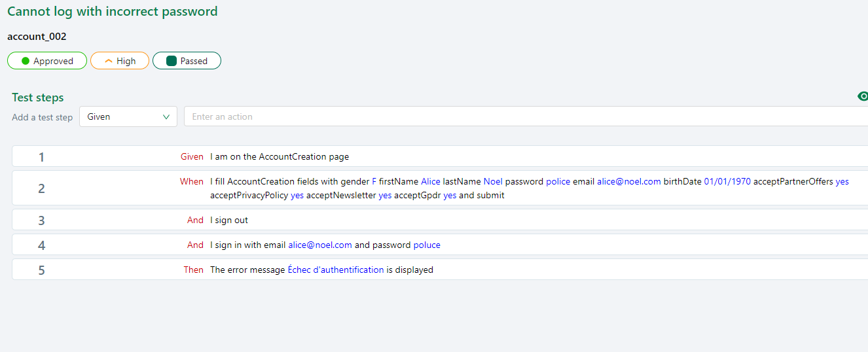
Task: Select the 'I sign out' step text
Action: tap(229, 220)
